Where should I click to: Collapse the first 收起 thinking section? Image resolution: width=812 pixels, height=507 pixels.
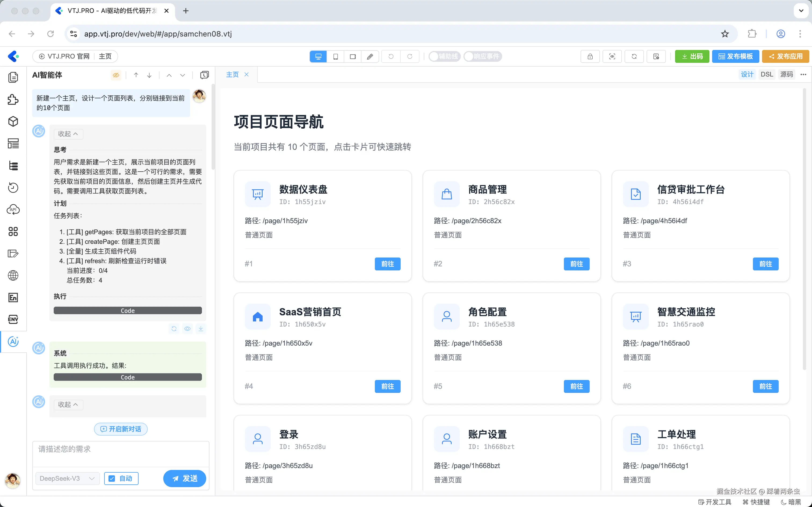pos(68,134)
